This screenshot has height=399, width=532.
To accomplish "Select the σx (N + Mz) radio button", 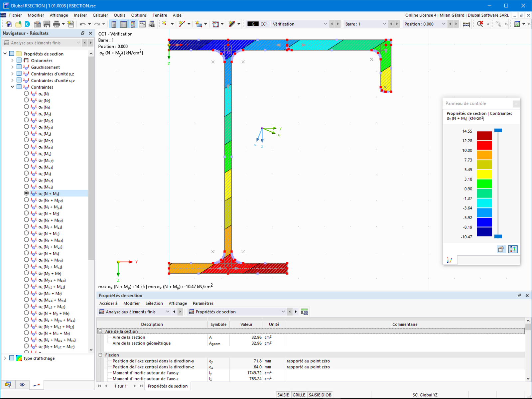I will [26, 213].
